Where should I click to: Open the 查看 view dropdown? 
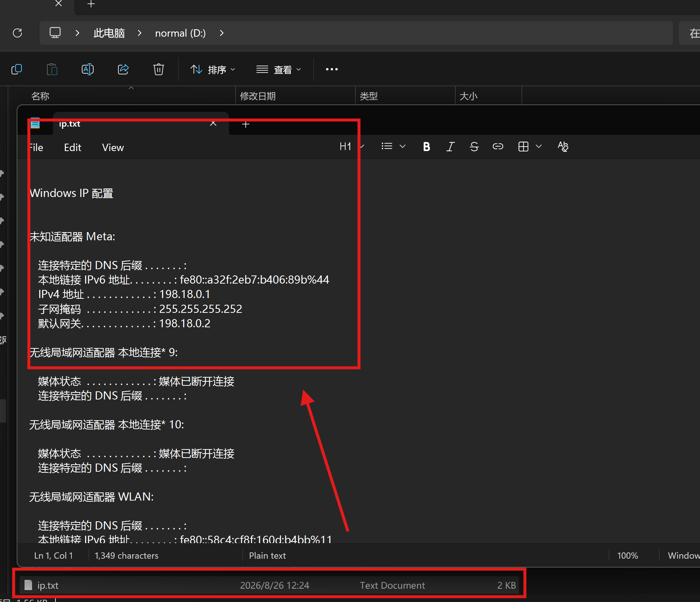pyautogui.click(x=279, y=70)
